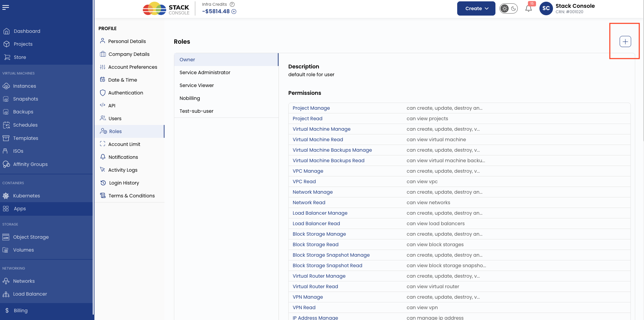Click Virtual Machine Manage permission
Viewport: 644px width, 320px height.
click(x=321, y=129)
